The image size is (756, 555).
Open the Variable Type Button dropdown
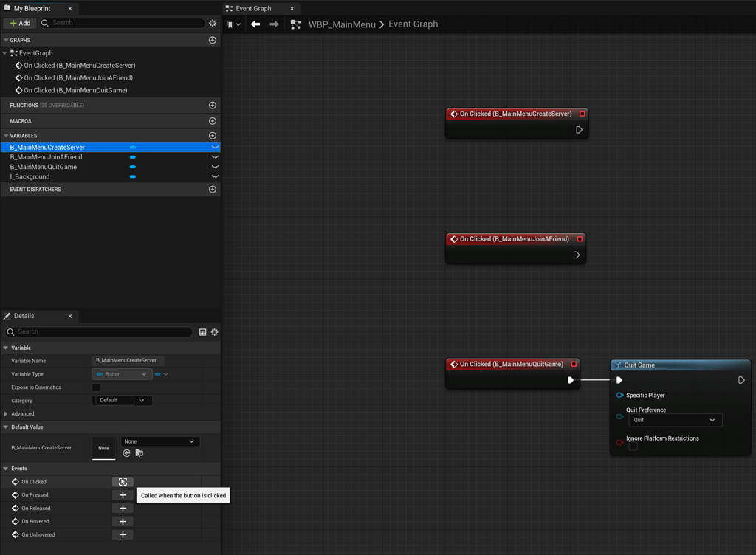(122, 374)
